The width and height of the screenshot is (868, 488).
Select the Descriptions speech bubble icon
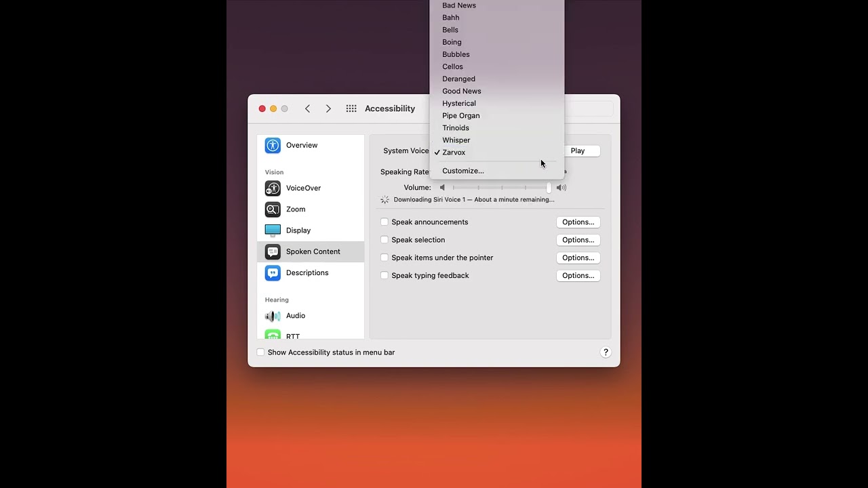point(273,272)
